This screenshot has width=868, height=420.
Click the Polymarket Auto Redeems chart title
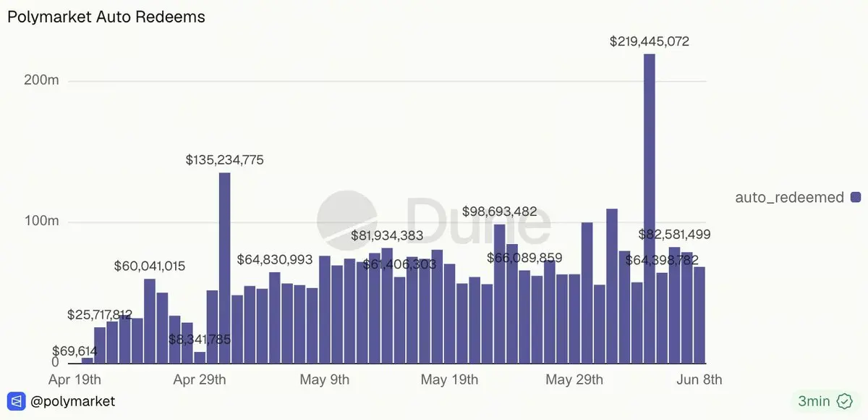(x=106, y=17)
